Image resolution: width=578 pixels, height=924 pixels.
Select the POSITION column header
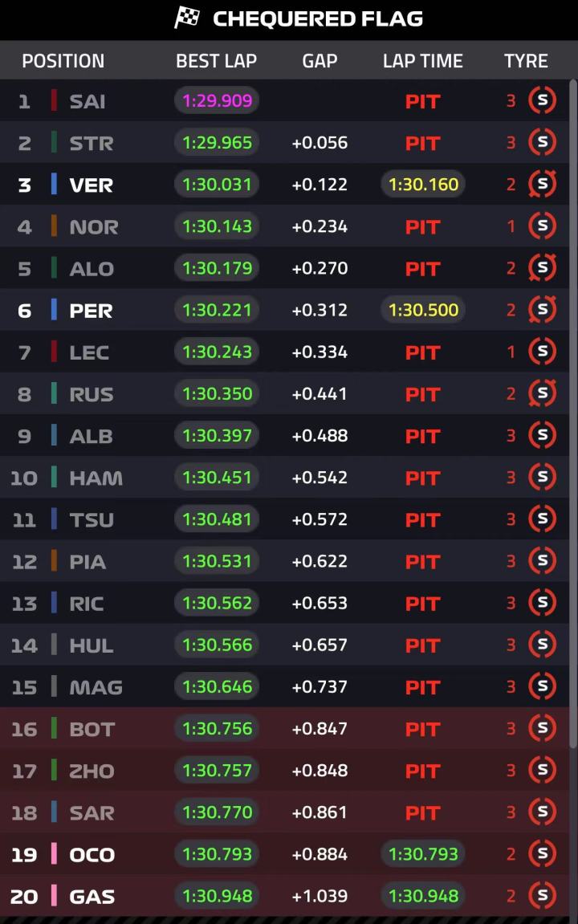click(x=63, y=61)
